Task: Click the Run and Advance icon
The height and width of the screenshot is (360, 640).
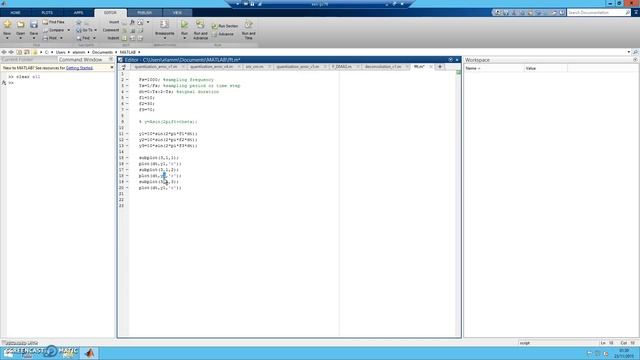Action: [200, 24]
